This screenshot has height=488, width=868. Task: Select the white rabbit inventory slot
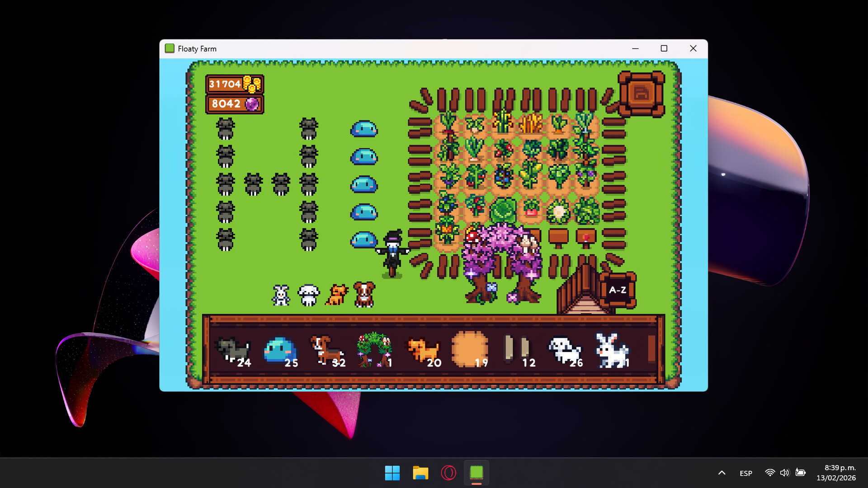point(612,348)
